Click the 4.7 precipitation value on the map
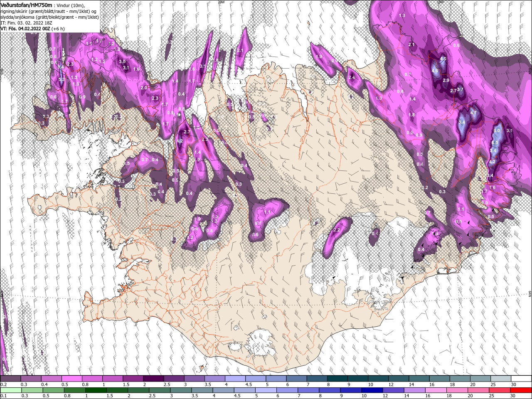The image size is (532, 399). (x=473, y=113)
